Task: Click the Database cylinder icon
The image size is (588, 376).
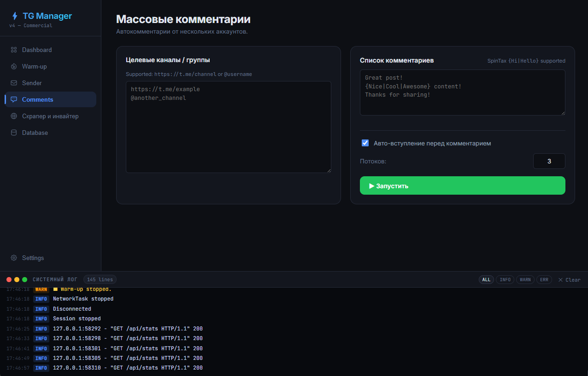Action: pyautogui.click(x=14, y=133)
